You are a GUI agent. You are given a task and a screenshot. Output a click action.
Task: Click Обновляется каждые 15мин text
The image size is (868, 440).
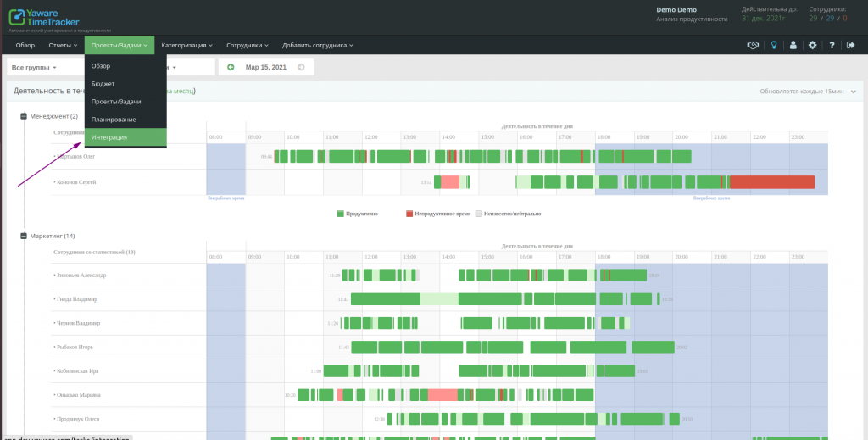(x=802, y=92)
